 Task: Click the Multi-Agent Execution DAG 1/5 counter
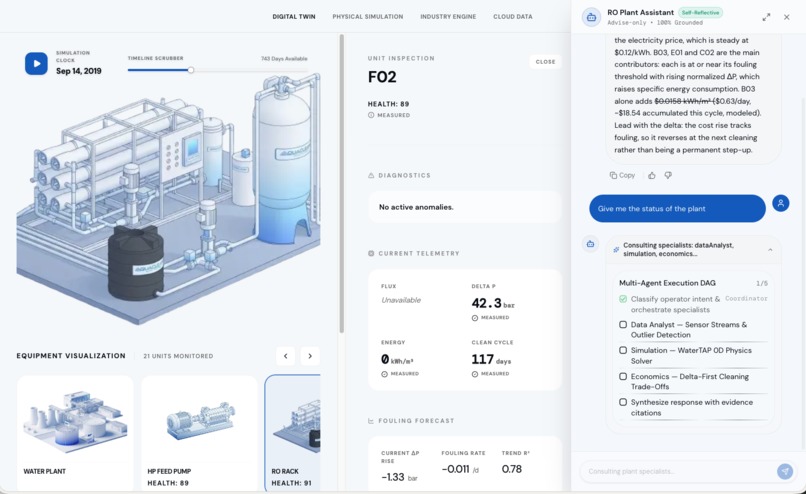point(761,283)
